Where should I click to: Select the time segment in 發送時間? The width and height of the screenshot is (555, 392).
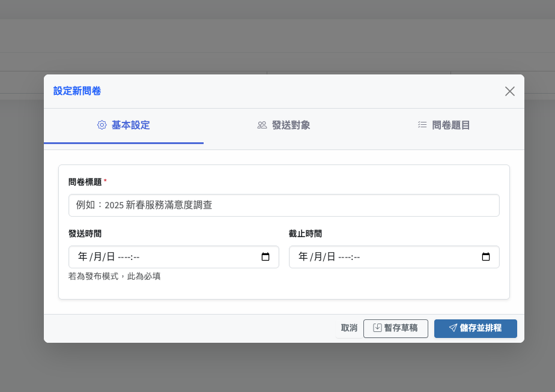[x=129, y=257]
